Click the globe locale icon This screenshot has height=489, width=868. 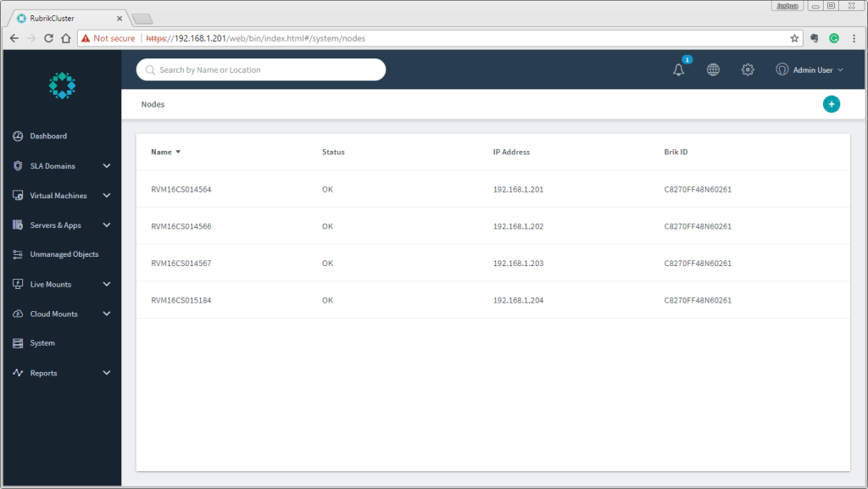point(713,69)
